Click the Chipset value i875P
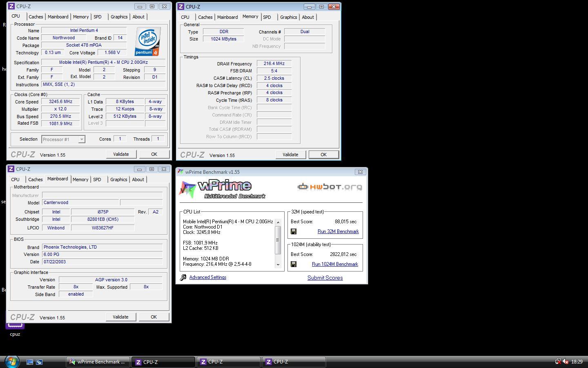588x368 pixels. coord(103,212)
